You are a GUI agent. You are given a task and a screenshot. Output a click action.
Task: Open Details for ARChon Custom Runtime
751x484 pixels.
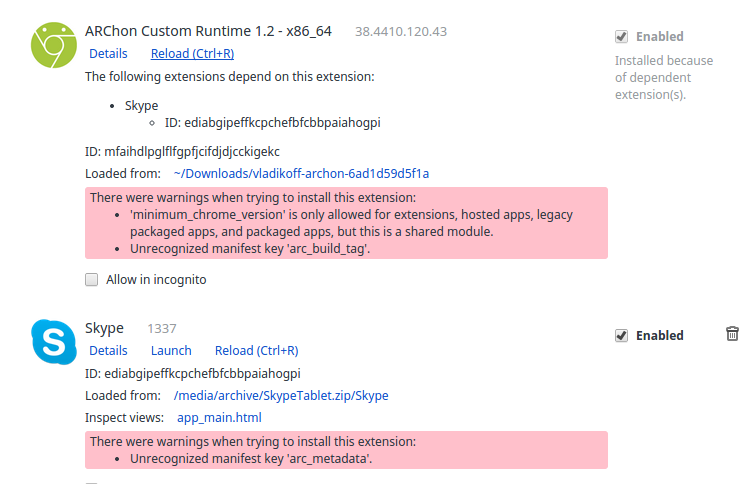click(x=108, y=54)
